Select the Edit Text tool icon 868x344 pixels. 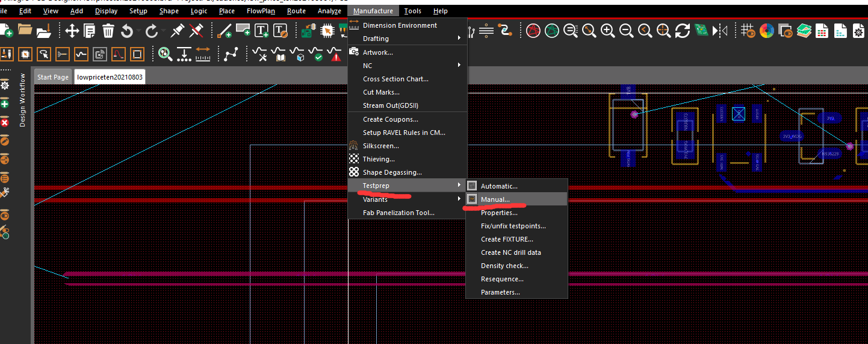pos(281,31)
